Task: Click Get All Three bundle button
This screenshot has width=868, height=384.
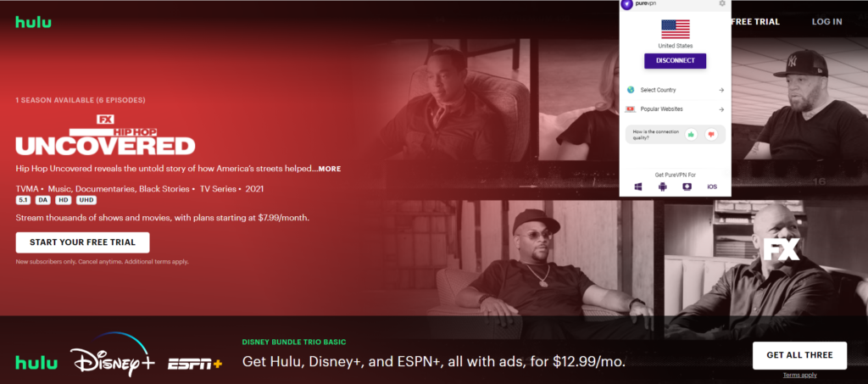Action: pyautogui.click(x=799, y=355)
